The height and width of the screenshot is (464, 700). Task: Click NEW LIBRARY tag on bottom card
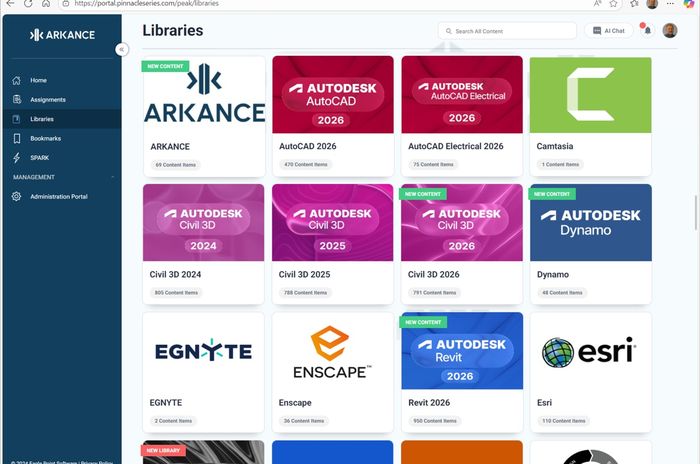[x=163, y=450]
